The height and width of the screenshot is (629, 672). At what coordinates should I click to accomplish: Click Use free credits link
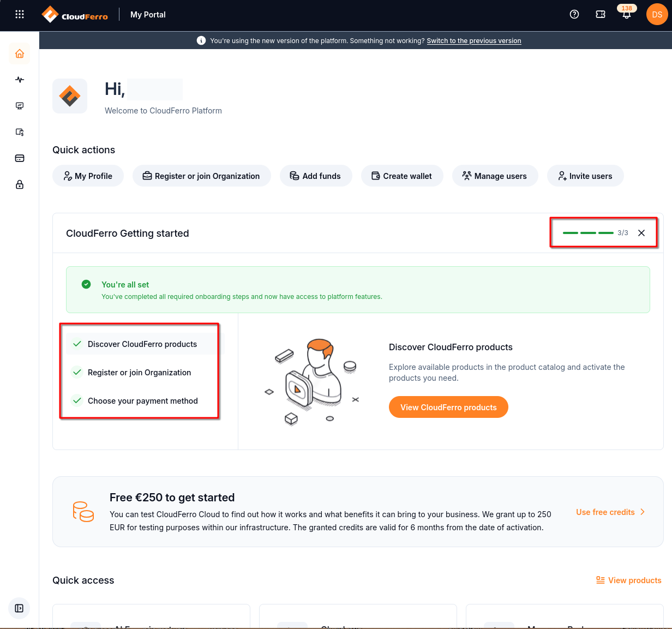(605, 512)
